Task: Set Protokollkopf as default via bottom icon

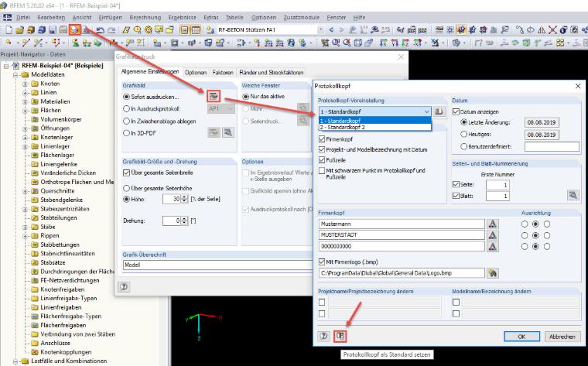Action: point(340,336)
